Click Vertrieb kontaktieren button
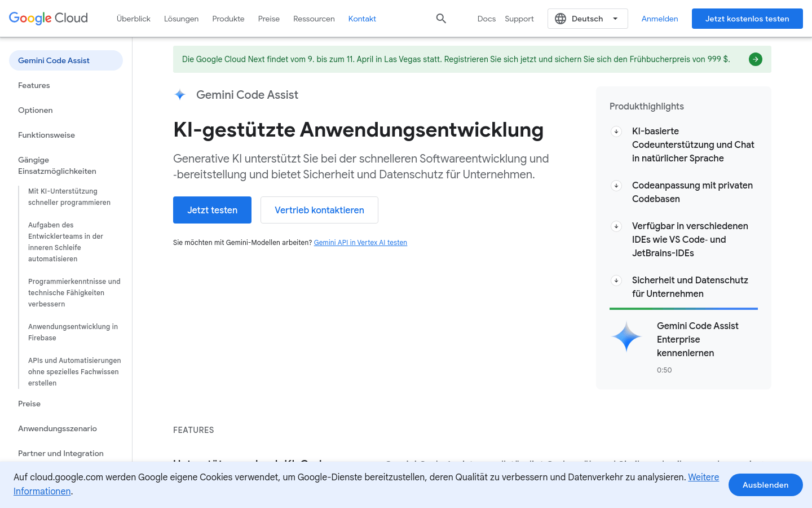 319,210
